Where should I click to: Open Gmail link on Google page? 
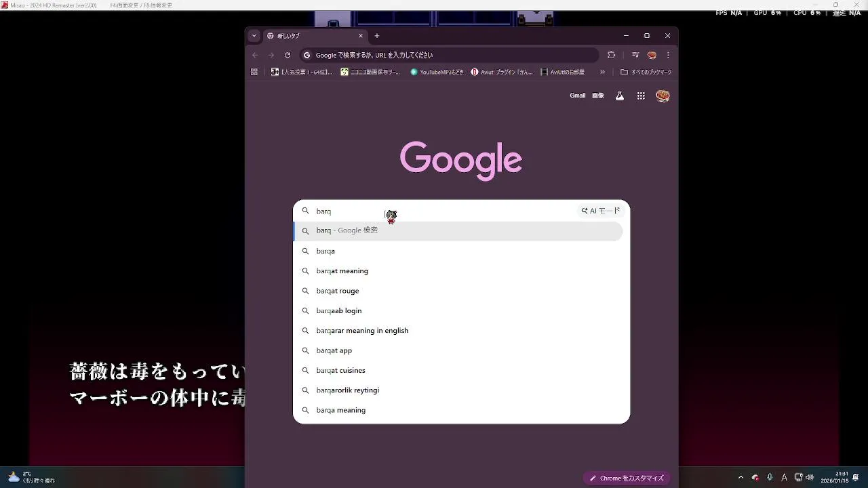pos(578,96)
